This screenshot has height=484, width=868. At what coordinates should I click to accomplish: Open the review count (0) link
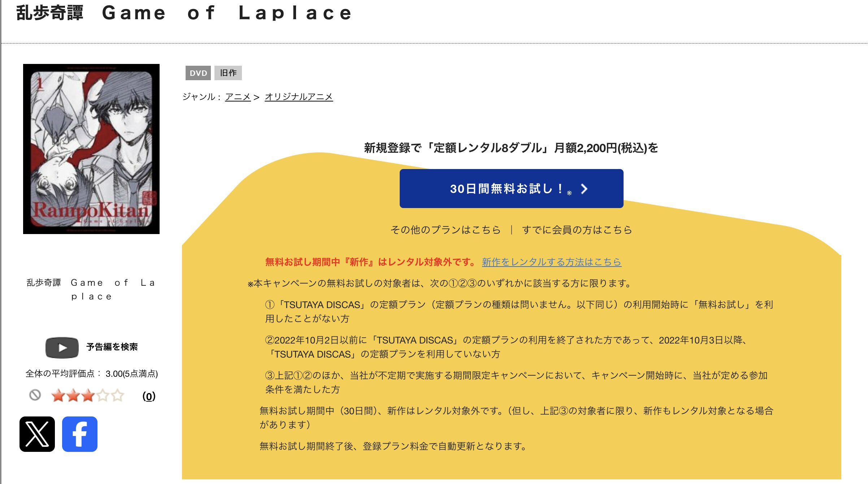tap(149, 396)
